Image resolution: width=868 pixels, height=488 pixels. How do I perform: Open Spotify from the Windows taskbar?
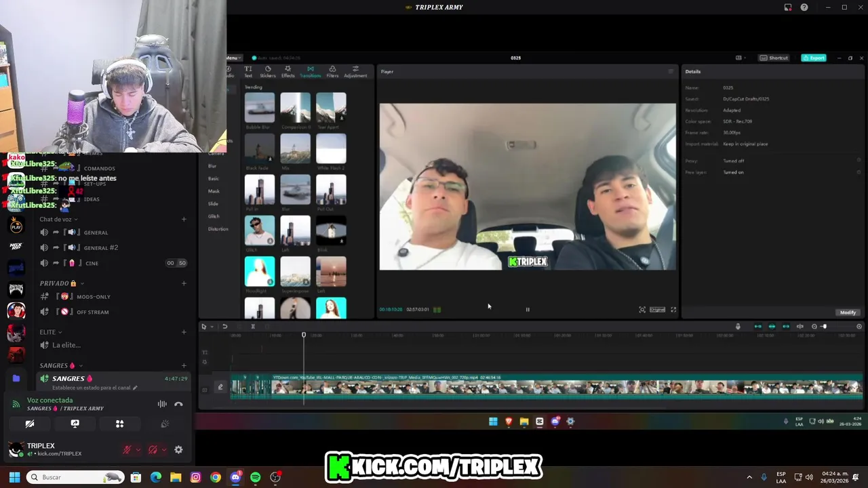point(255,477)
